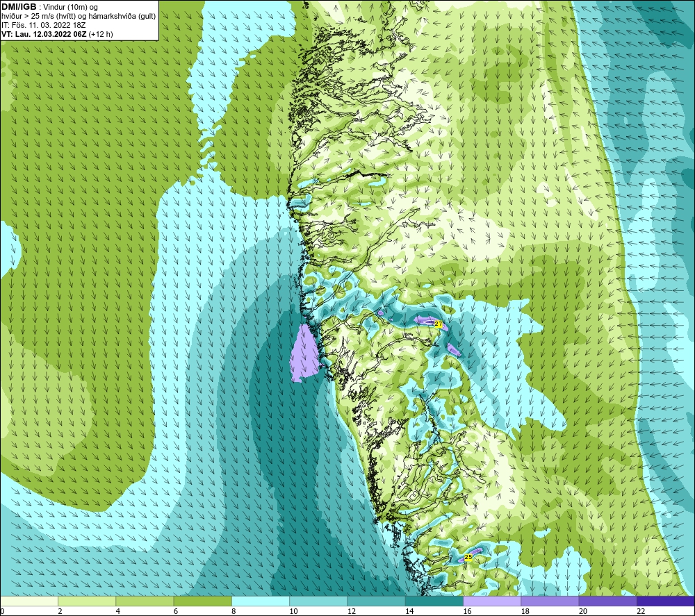Click the large lavender wind patch off the coast
The height and width of the screenshot is (616, 695).
(x=305, y=353)
